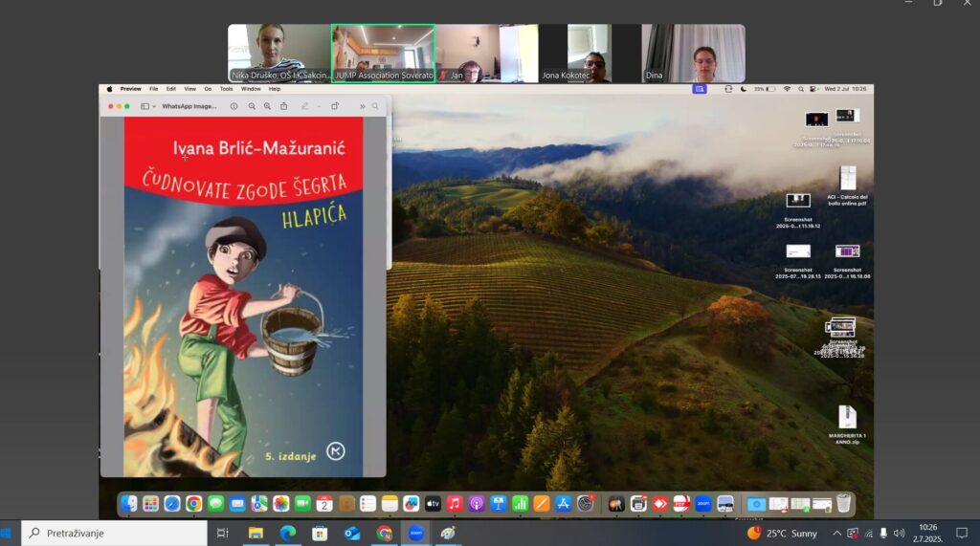The width and height of the screenshot is (980, 546).
Task: Click the Windows volume speaker icon
Action: tap(900, 533)
